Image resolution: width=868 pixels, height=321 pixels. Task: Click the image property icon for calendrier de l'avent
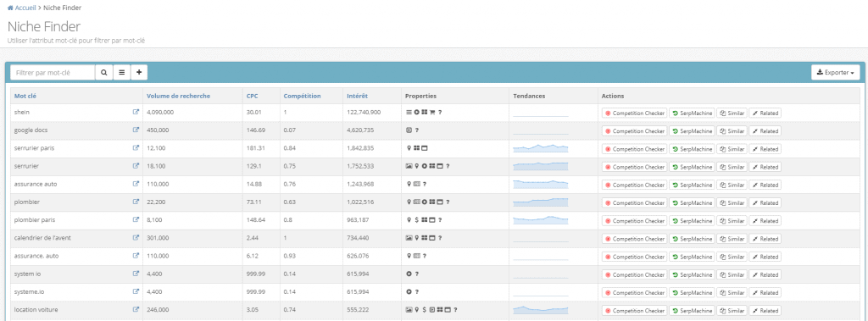click(409, 237)
